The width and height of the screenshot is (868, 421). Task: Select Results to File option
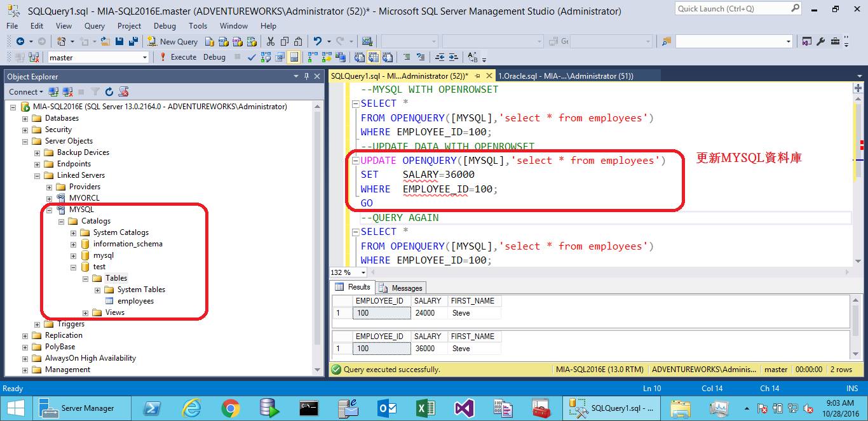click(387, 57)
